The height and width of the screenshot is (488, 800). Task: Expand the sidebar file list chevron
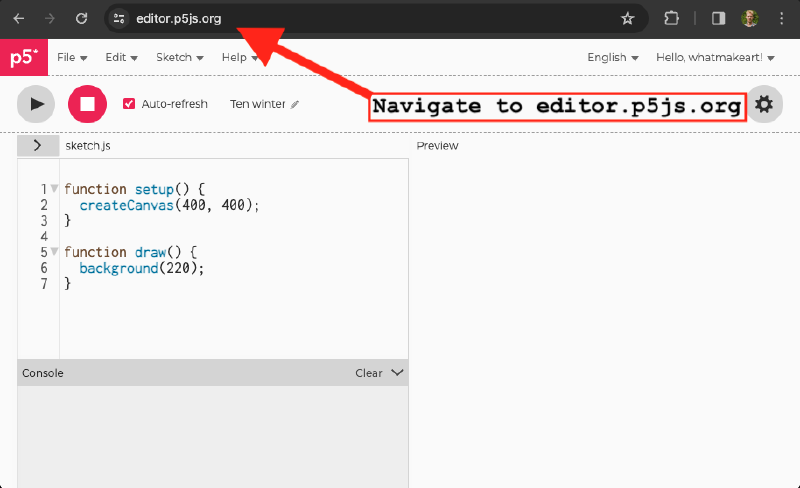tap(38, 145)
